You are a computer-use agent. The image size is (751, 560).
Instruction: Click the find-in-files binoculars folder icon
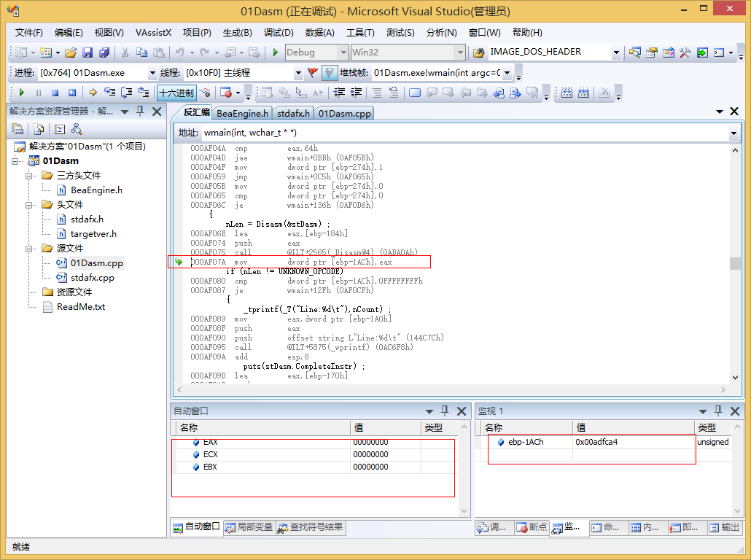pyautogui.click(x=478, y=52)
